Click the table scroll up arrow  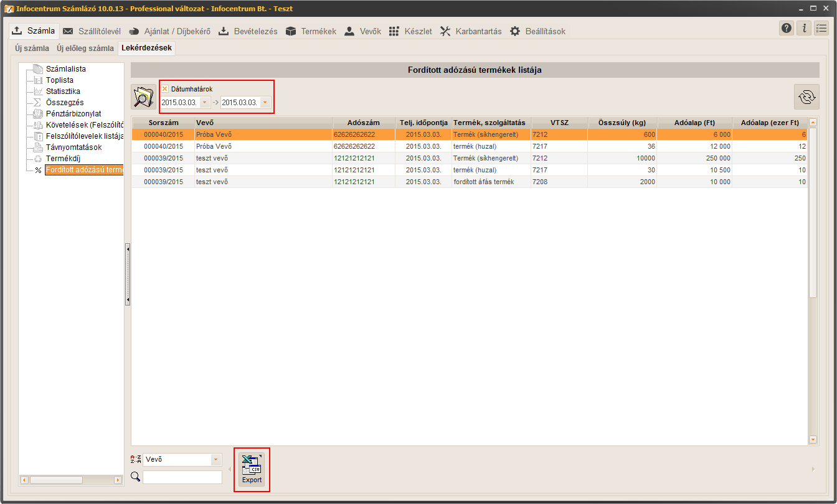click(813, 123)
